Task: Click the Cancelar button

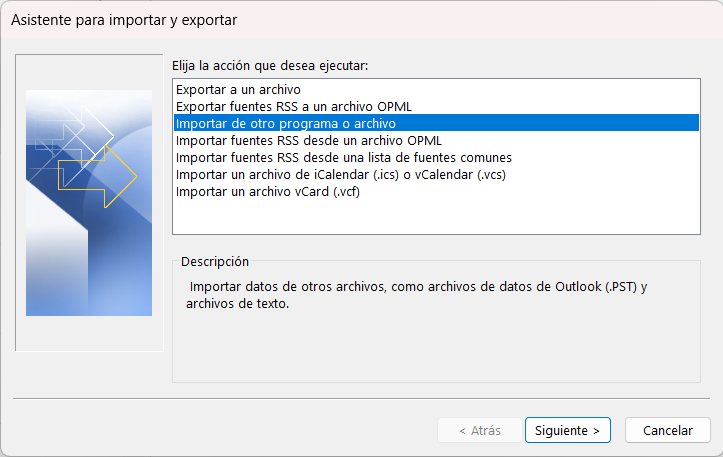Action: [668, 430]
